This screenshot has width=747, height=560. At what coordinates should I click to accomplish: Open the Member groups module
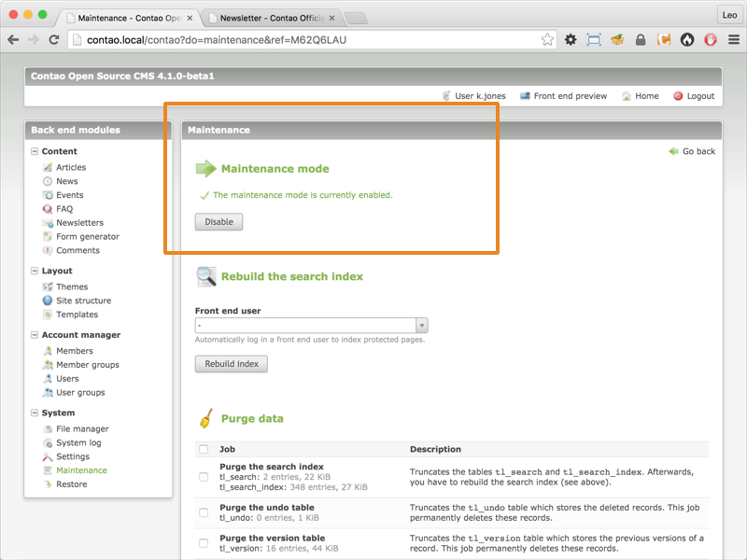click(88, 365)
